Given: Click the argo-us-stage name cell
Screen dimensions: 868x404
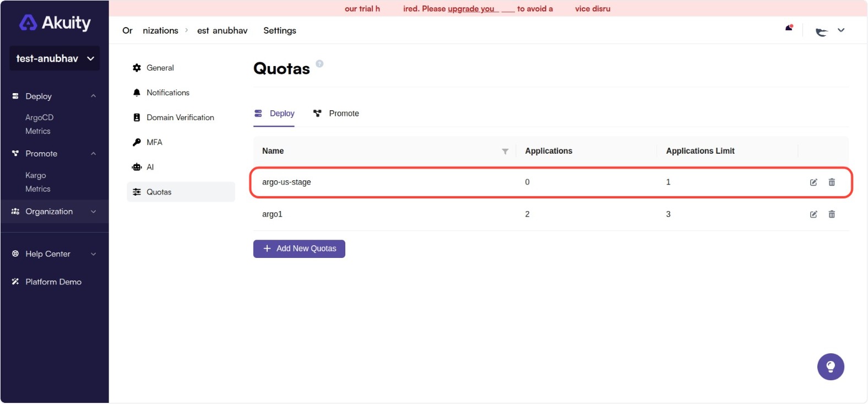Looking at the screenshot, I should (x=286, y=182).
